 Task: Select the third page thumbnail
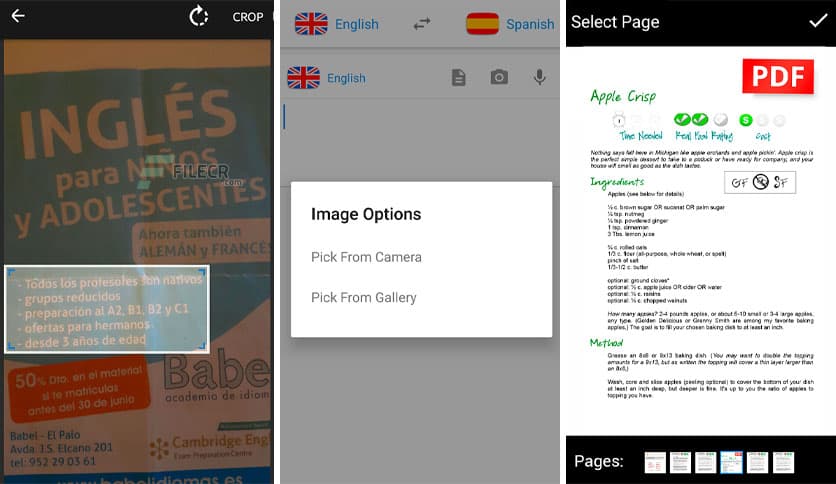pos(705,462)
